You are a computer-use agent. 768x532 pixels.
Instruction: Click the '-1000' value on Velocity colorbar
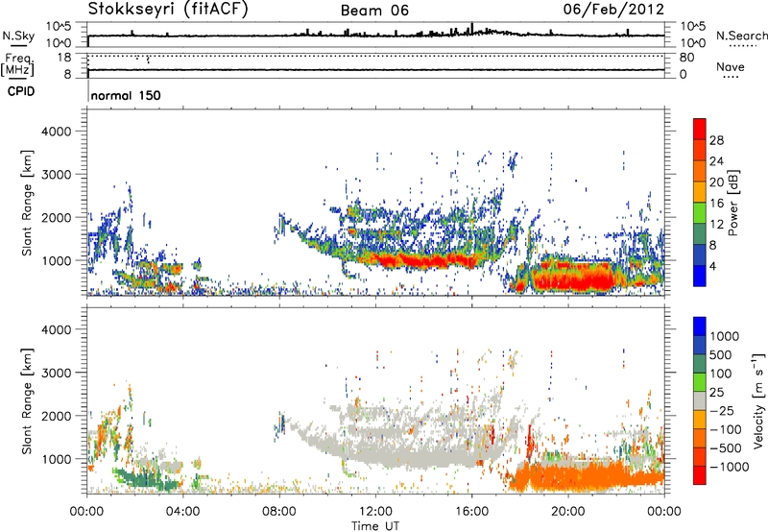[730, 467]
